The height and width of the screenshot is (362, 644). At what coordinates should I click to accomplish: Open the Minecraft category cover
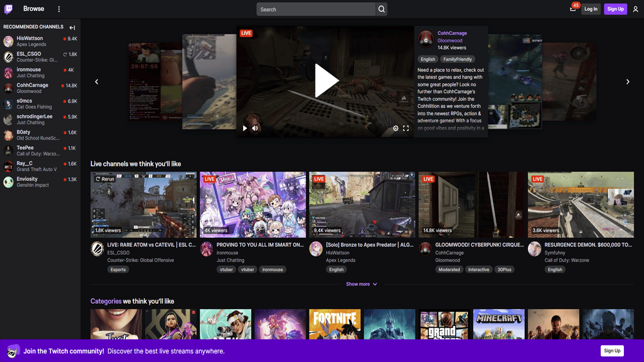click(x=499, y=324)
